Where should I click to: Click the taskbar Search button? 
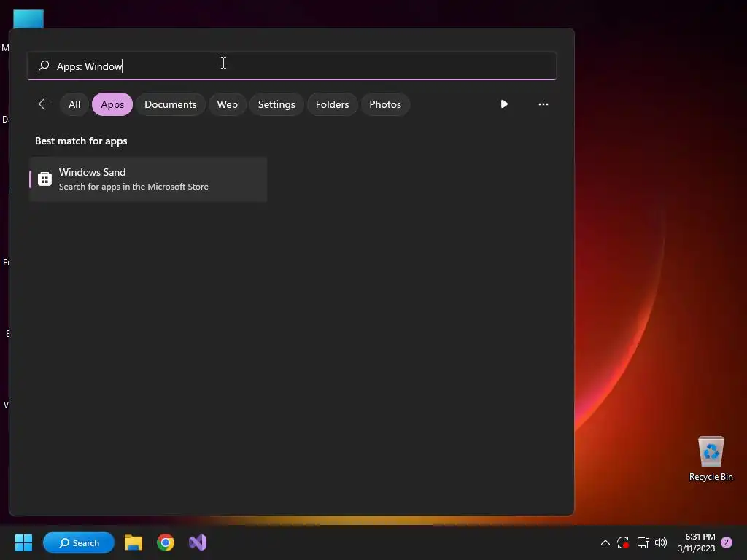[x=79, y=542]
